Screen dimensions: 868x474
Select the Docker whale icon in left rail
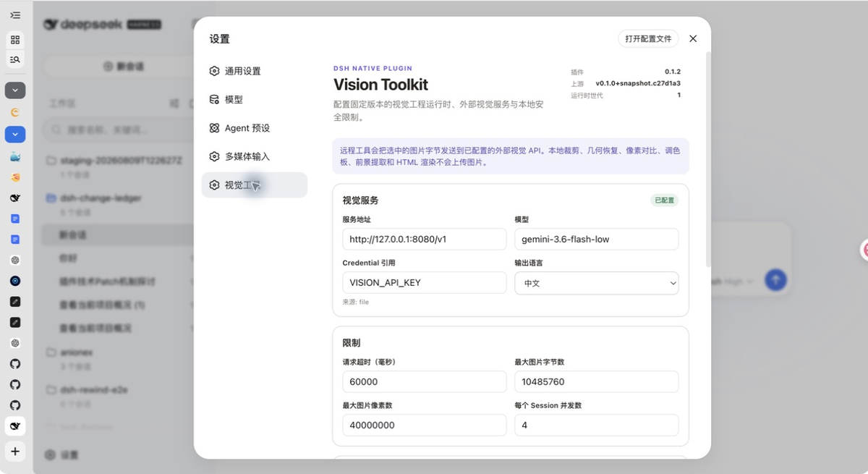pyautogui.click(x=15, y=156)
